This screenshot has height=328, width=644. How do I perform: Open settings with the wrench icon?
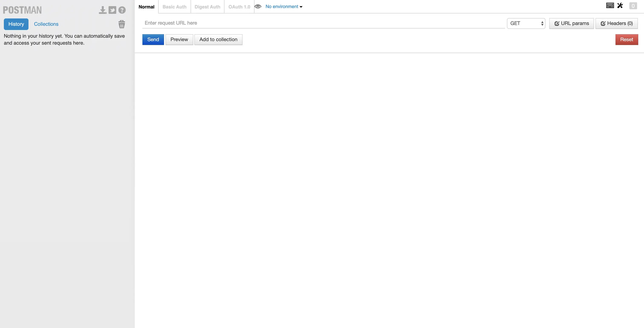[620, 6]
